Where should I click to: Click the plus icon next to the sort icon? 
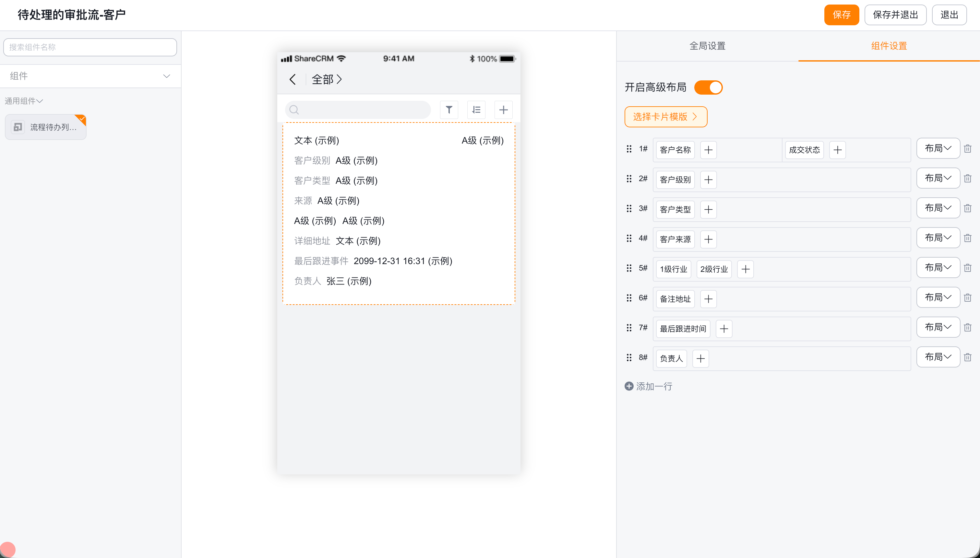[503, 110]
